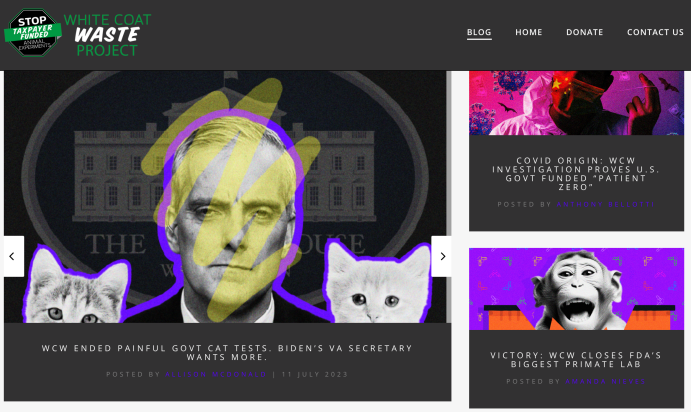The height and width of the screenshot is (412, 691).
Task: Click the VA Secretary and kittens featured image
Action: [227, 197]
